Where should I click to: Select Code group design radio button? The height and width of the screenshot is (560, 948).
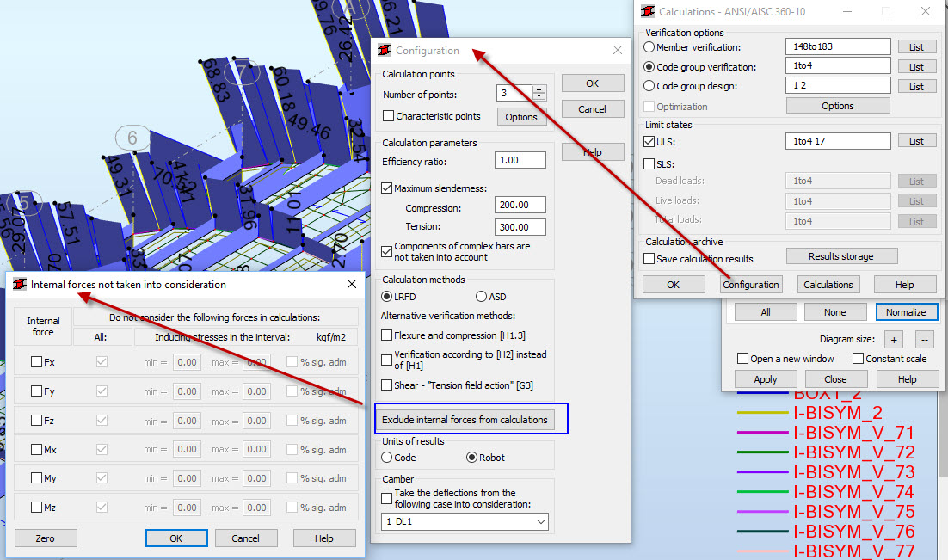(x=649, y=86)
